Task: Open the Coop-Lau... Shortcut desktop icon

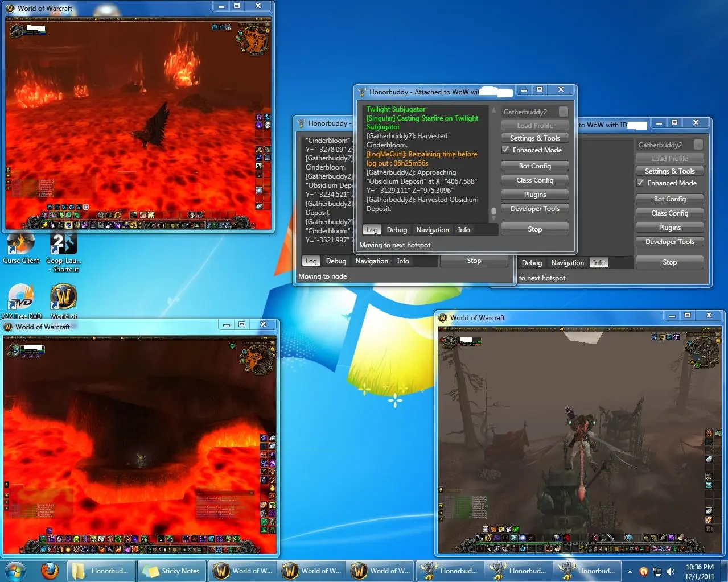Action: (x=63, y=252)
